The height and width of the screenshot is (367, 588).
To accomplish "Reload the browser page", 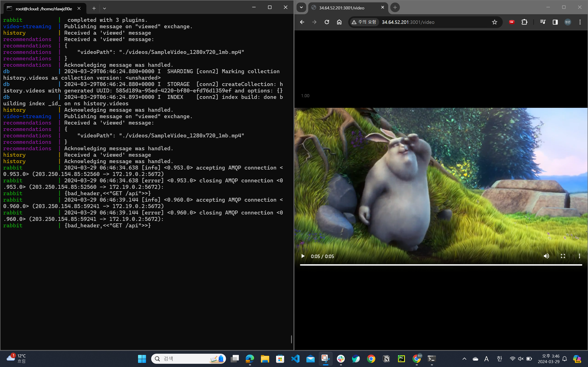I will (x=327, y=22).
